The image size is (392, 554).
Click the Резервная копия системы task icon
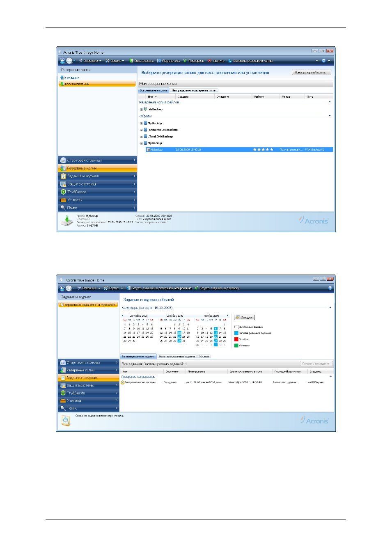pyautogui.click(x=122, y=382)
